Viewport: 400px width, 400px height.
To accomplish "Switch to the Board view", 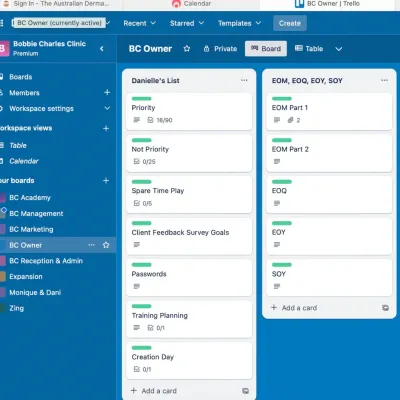I will (266, 49).
